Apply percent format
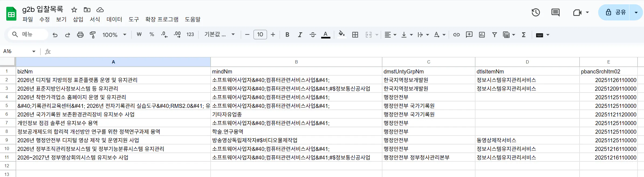The width and height of the screenshot is (644, 177). 152,34
